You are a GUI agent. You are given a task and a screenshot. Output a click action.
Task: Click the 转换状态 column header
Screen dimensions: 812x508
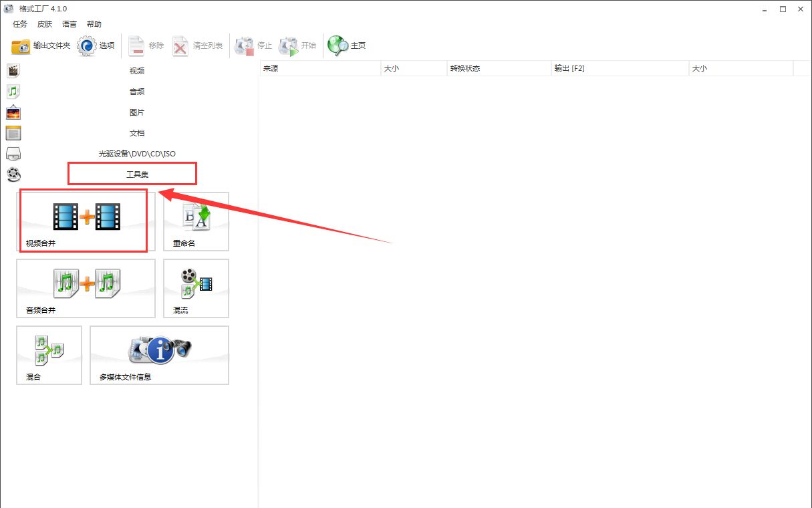point(499,68)
